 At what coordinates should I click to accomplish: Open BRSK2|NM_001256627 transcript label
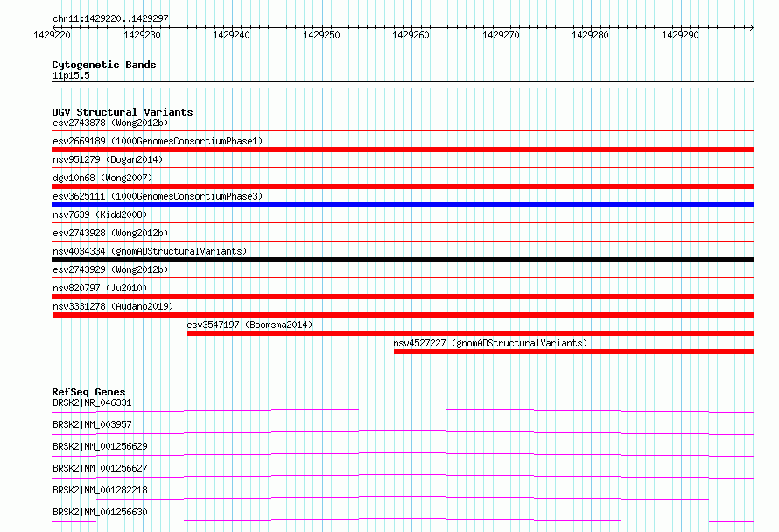click(x=100, y=468)
